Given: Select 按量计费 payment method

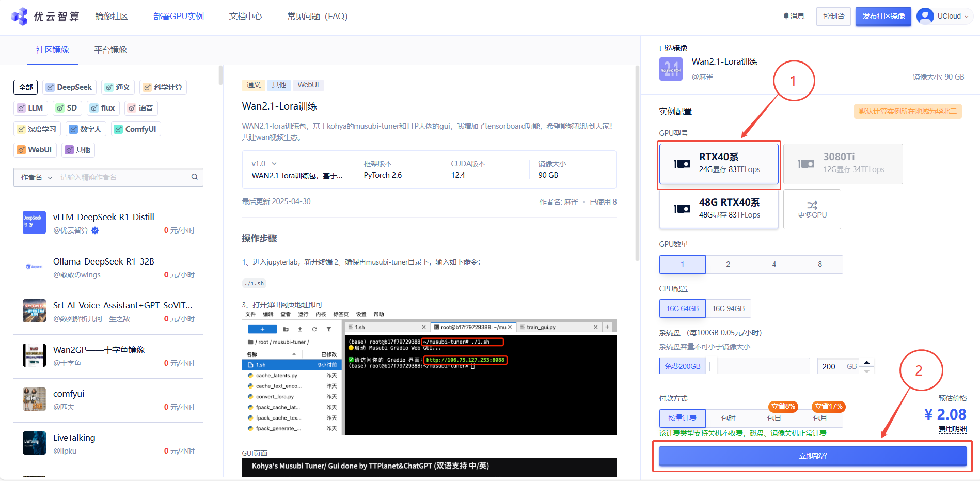Looking at the screenshot, I should tap(682, 418).
